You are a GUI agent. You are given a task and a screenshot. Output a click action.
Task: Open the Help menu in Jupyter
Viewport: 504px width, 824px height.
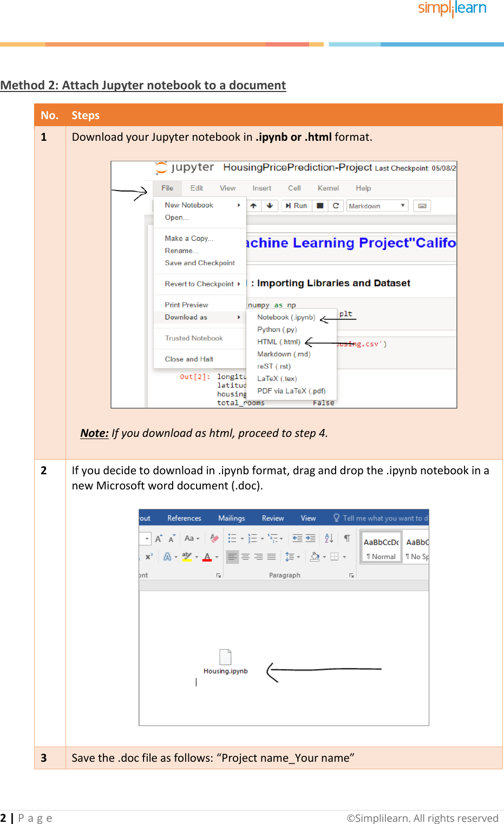[x=363, y=188]
